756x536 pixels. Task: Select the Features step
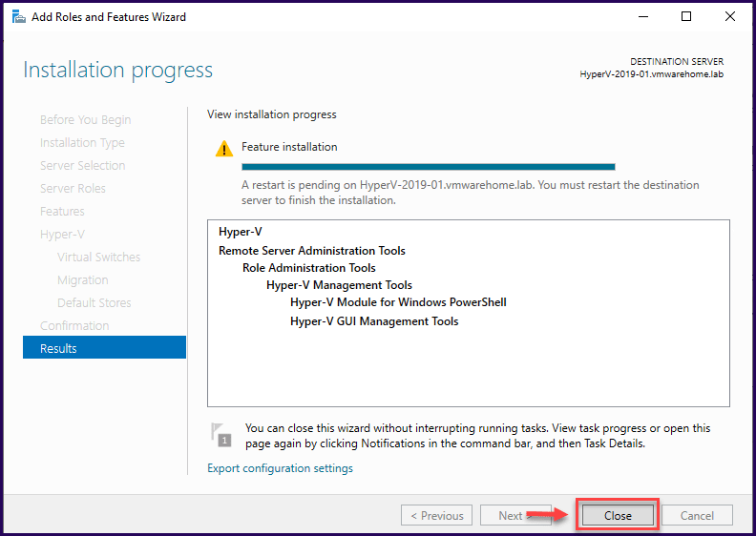pyautogui.click(x=62, y=212)
